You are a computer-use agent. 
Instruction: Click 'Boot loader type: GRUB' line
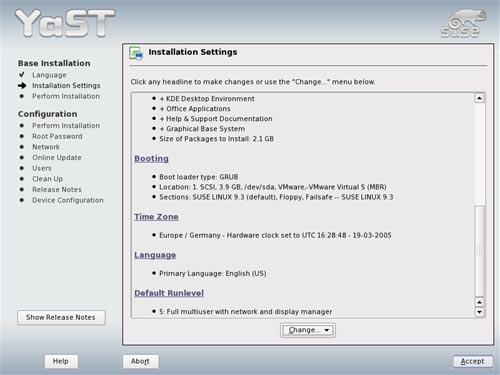pos(199,177)
